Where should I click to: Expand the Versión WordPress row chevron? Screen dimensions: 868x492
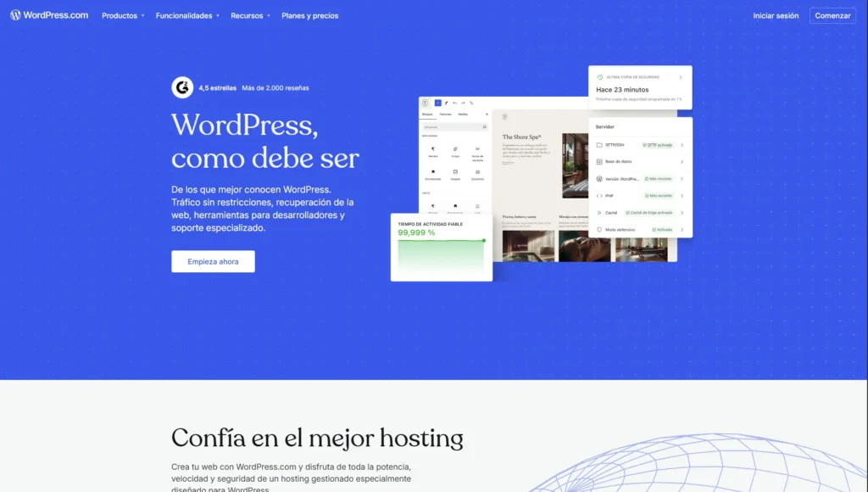point(682,179)
